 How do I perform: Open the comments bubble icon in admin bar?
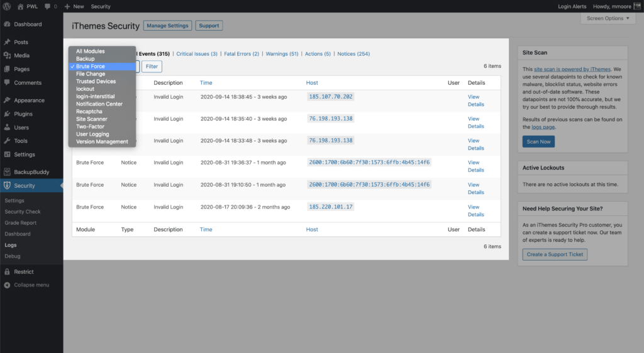48,6
